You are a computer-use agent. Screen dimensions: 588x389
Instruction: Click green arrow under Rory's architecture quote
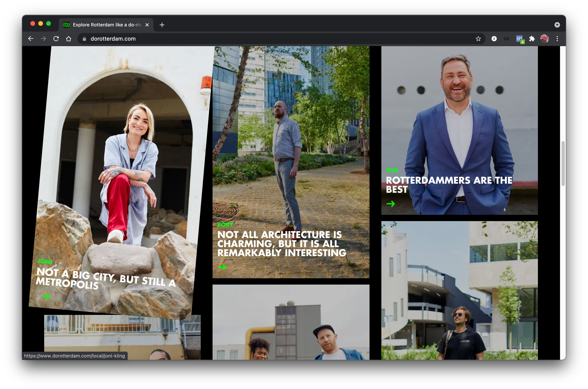coord(222,267)
